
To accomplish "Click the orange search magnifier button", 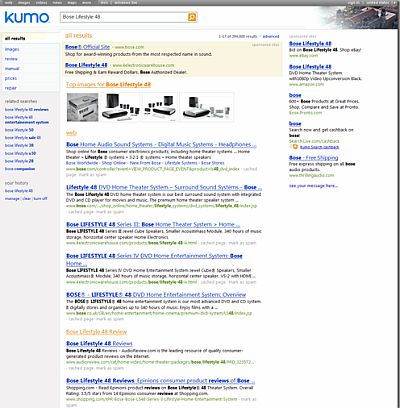I will click(192, 17).
